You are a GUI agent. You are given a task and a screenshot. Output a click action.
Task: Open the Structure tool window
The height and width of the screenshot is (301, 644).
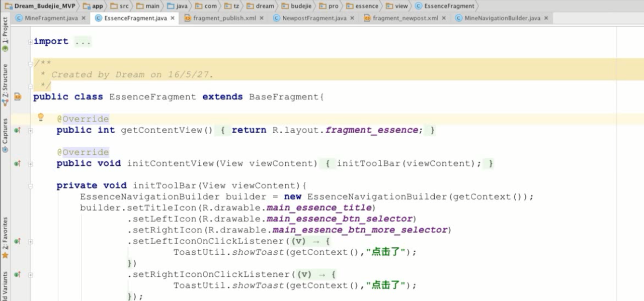point(5,84)
